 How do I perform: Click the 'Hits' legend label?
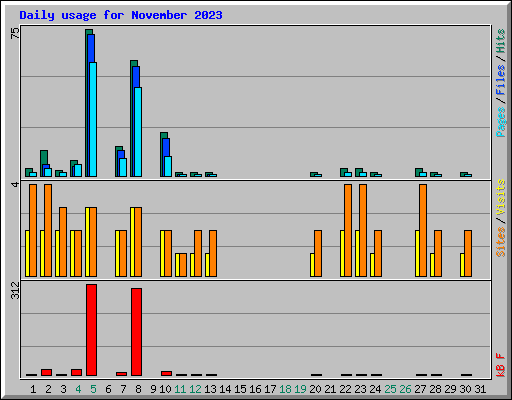coord(500,41)
